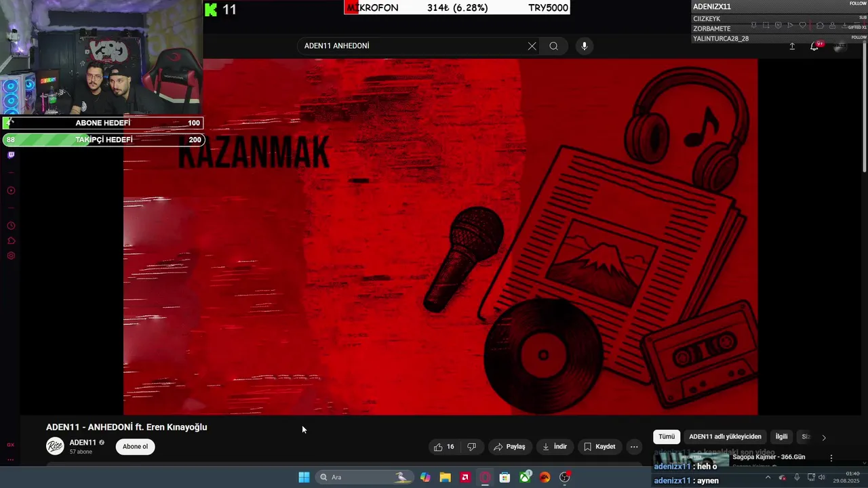Open Microsoft Store from the taskbar
The height and width of the screenshot is (488, 868).
[x=505, y=477]
